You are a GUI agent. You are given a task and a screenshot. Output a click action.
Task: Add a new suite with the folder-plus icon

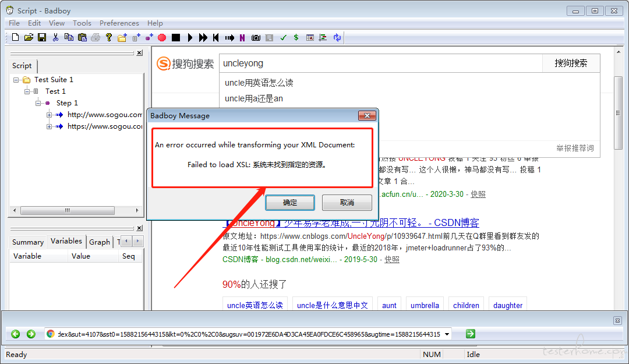(122, 37)
